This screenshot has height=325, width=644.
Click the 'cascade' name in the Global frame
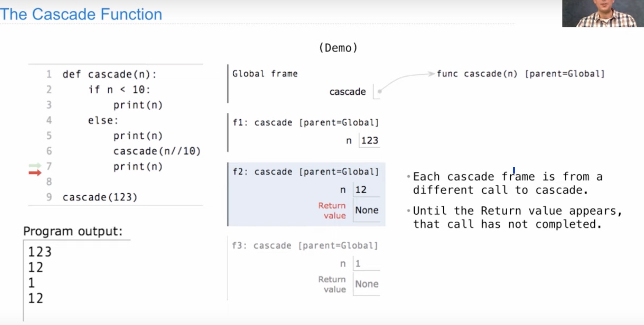click(348, 92)
